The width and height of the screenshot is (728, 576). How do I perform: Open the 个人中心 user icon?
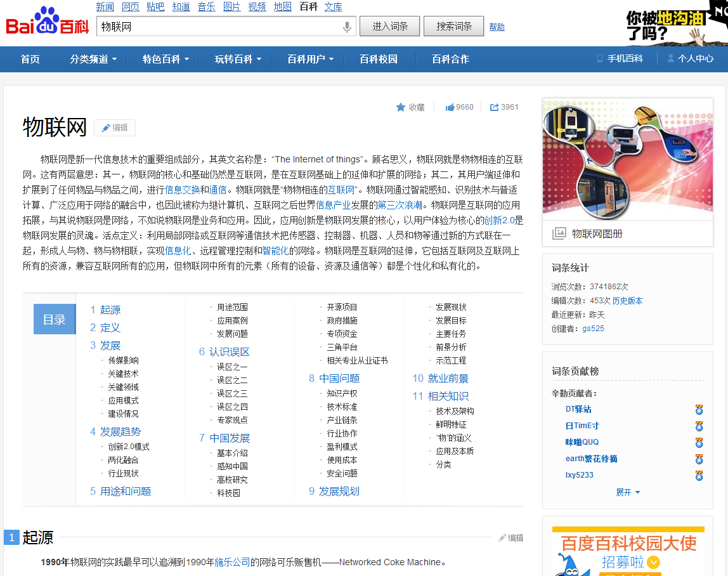click(x=670, y=58)
